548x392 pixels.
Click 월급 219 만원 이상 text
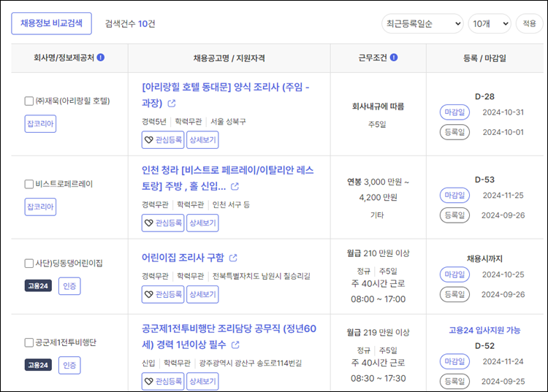tap(378, 332)
